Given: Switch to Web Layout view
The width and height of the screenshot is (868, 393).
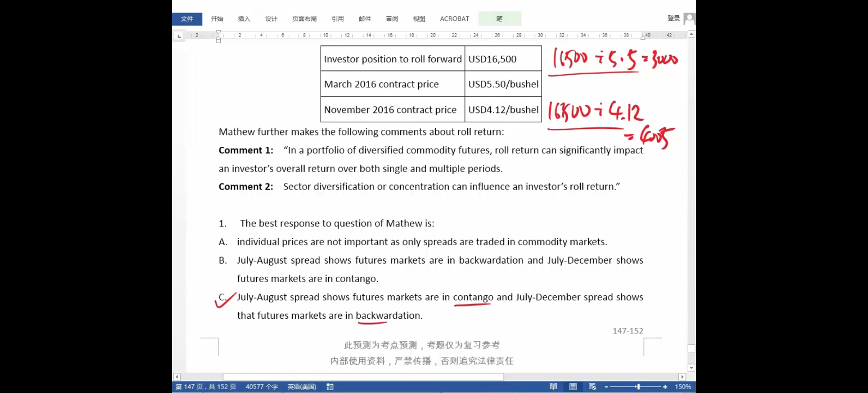Looking at the screenshot, I should 592,386.
